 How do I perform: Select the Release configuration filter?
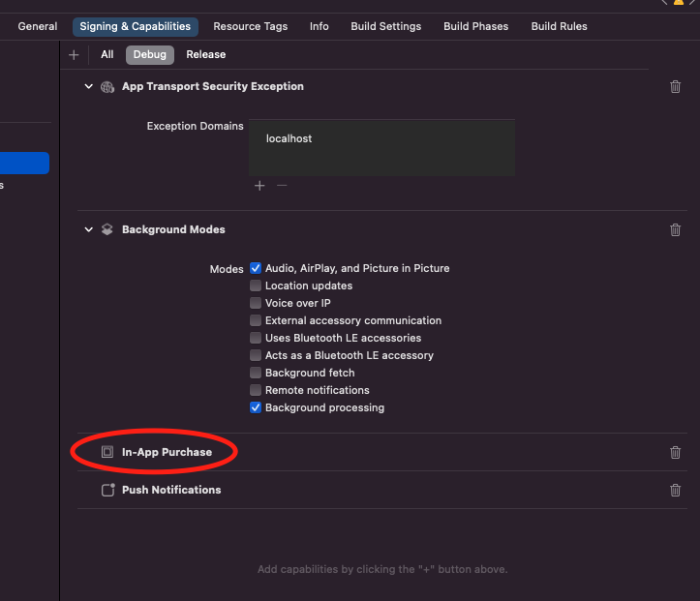(206, 54)
